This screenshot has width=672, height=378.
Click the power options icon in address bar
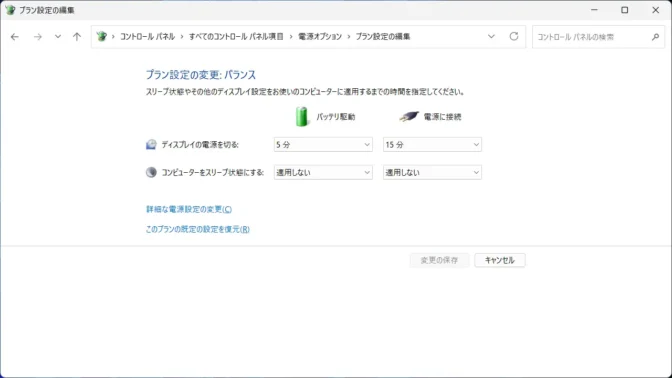pyautogui.click(x=102, y=36)
